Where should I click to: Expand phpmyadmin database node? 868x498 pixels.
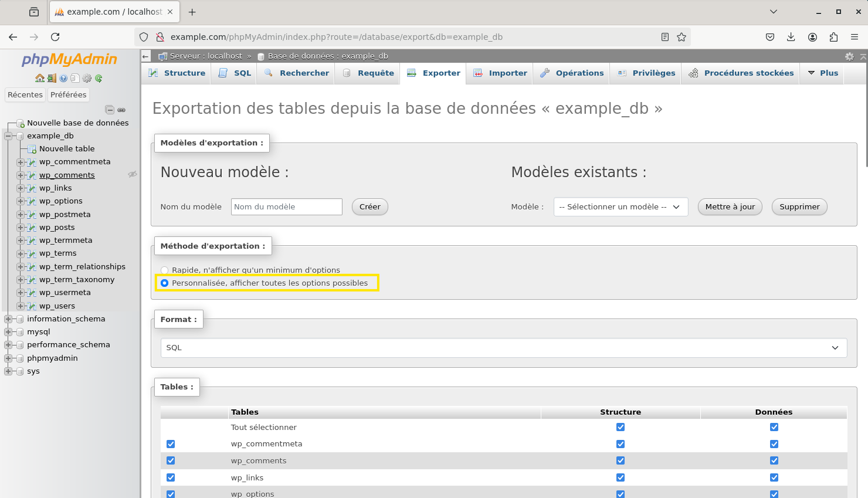pyautogui.click(x=8, y=358)
